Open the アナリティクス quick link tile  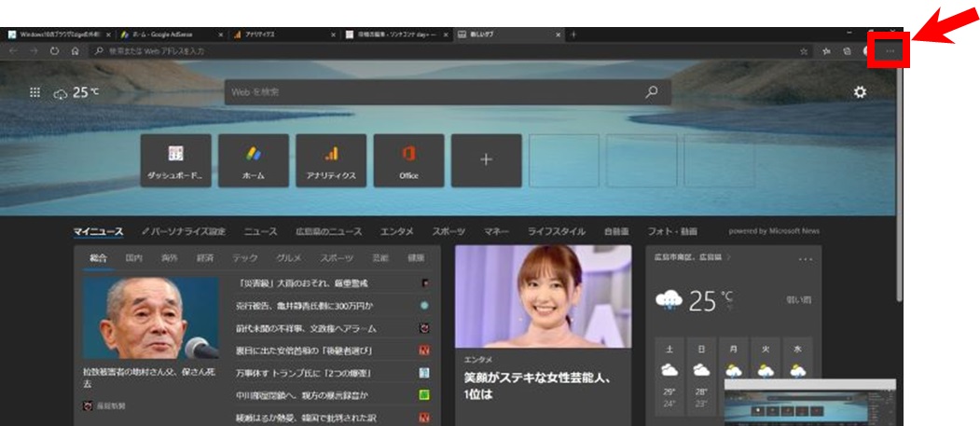coord(331,159)
